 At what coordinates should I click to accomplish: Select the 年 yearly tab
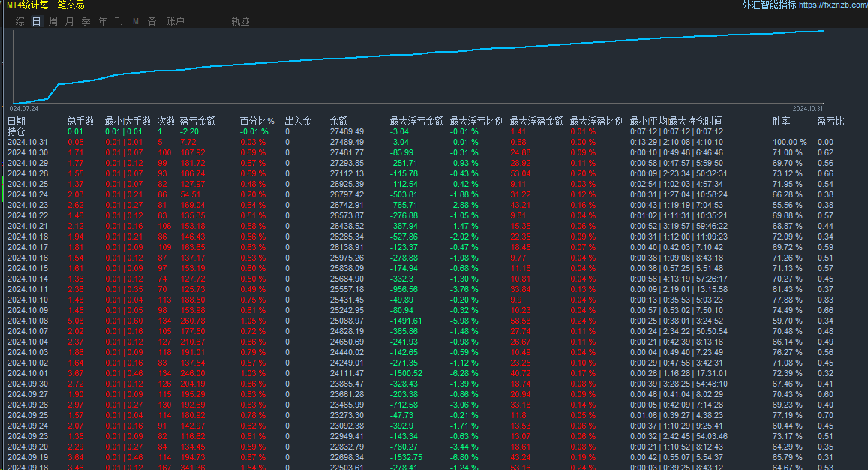103,21
